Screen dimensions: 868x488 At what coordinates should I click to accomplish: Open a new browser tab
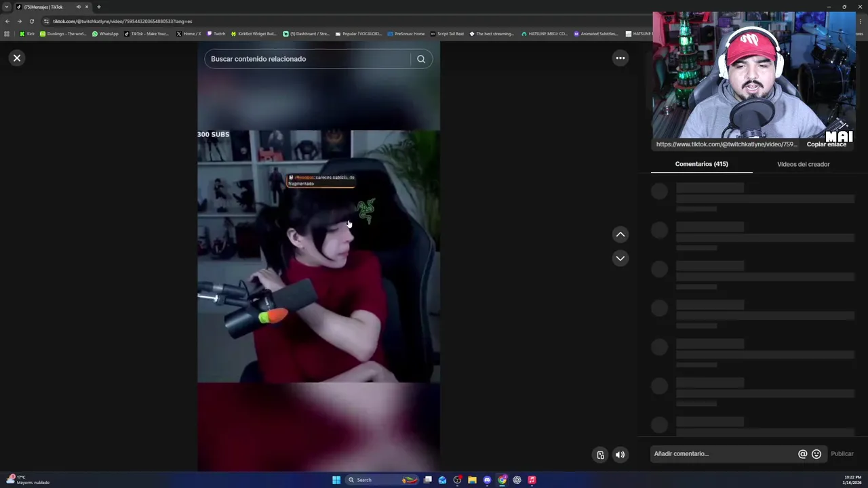(98, 7)
